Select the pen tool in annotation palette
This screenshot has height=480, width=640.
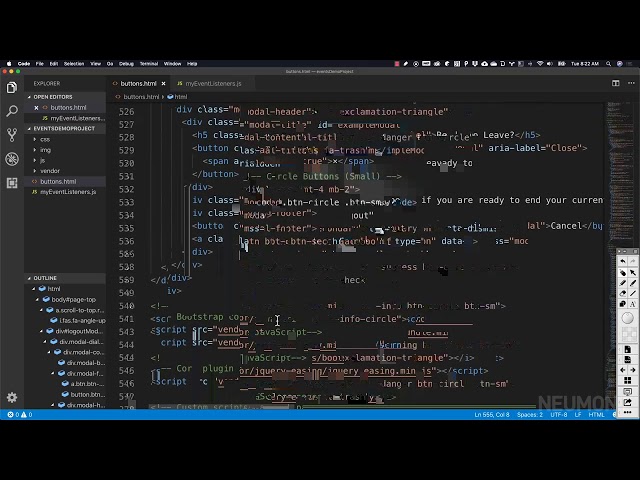pyautogui.click(x=633, y=283)
